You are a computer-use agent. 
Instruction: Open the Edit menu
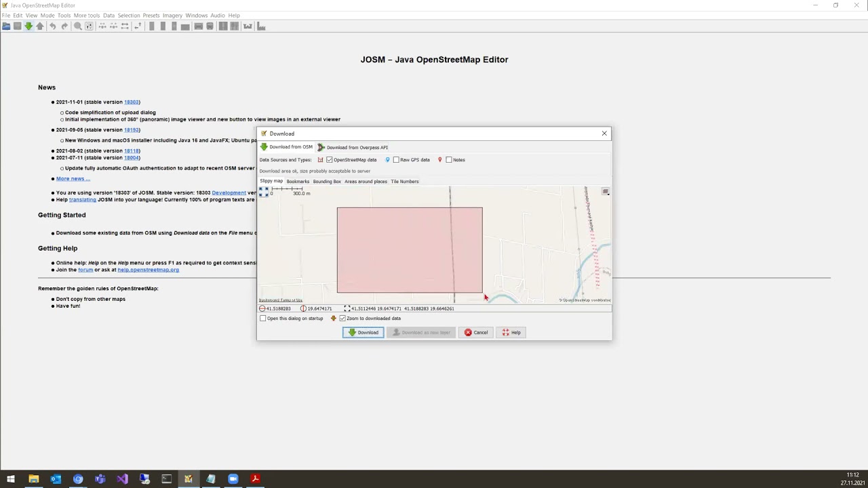18,15
